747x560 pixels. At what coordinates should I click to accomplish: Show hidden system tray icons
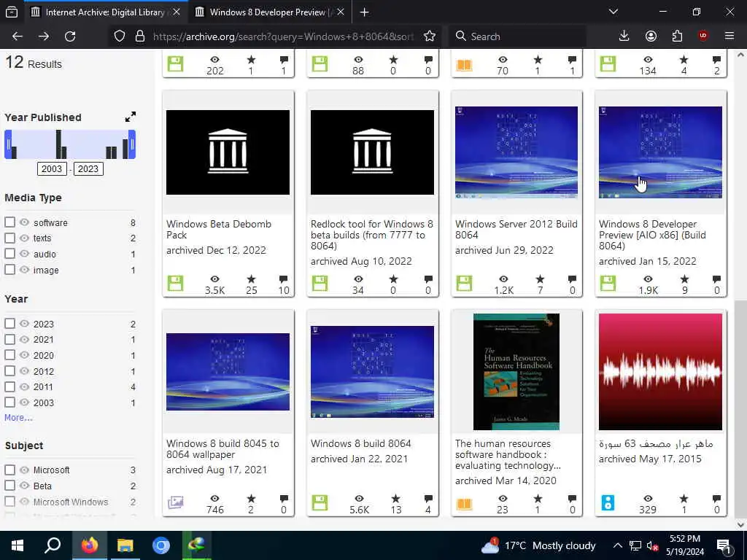coord(617,545)
